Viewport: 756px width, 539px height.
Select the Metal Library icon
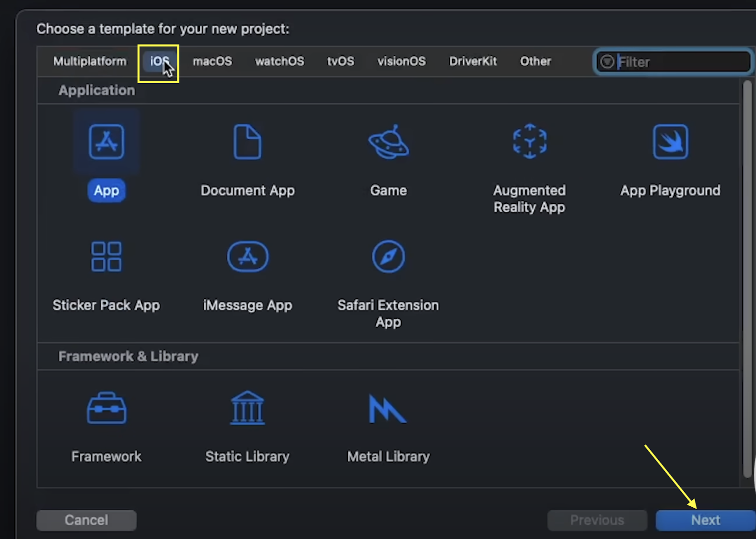(387, 409)
